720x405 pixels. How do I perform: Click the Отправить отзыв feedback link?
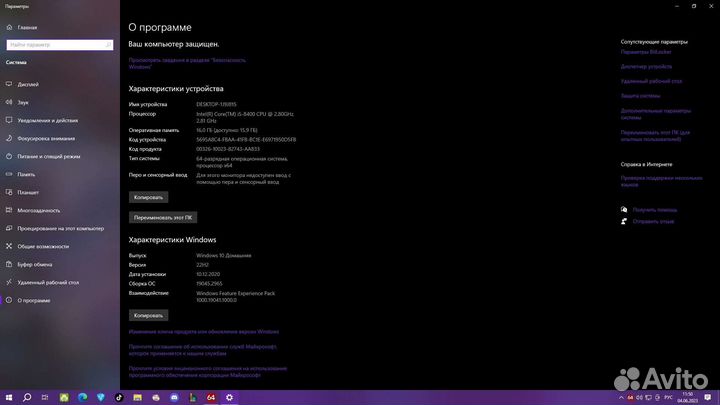tap(653, 221)
